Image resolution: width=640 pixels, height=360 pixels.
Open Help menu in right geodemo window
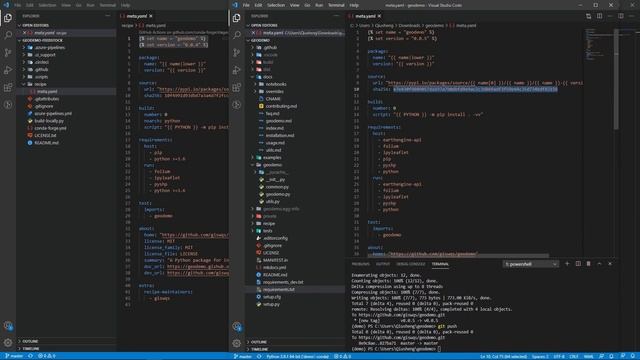click(x=354, y=5)
